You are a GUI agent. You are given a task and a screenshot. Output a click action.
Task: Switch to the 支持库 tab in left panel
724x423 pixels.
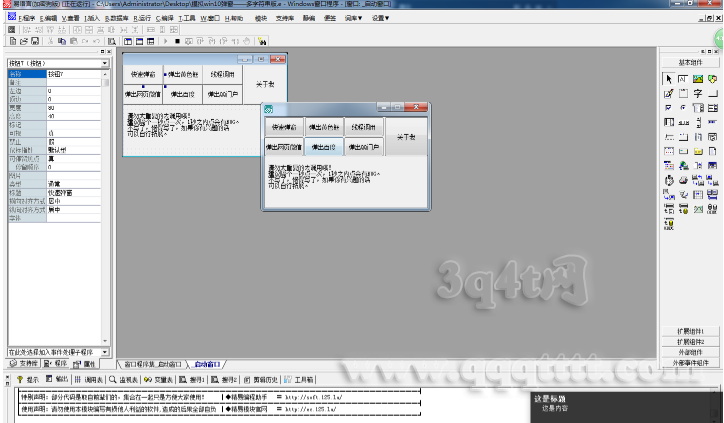click(x=24, y=363)
